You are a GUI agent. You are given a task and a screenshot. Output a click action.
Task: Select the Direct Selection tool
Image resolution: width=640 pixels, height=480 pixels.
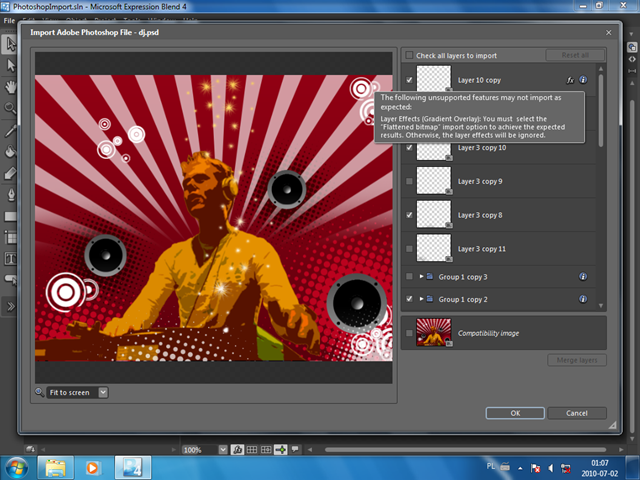(x=10, y=65)
